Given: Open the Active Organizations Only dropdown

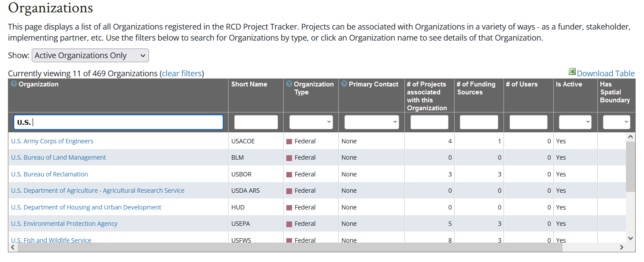Looking at the screenshot, I should pyautogui.click(x=90, y=56).
